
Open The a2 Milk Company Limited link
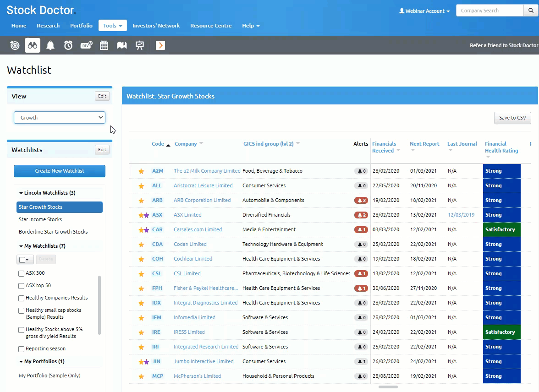[207, 171]
